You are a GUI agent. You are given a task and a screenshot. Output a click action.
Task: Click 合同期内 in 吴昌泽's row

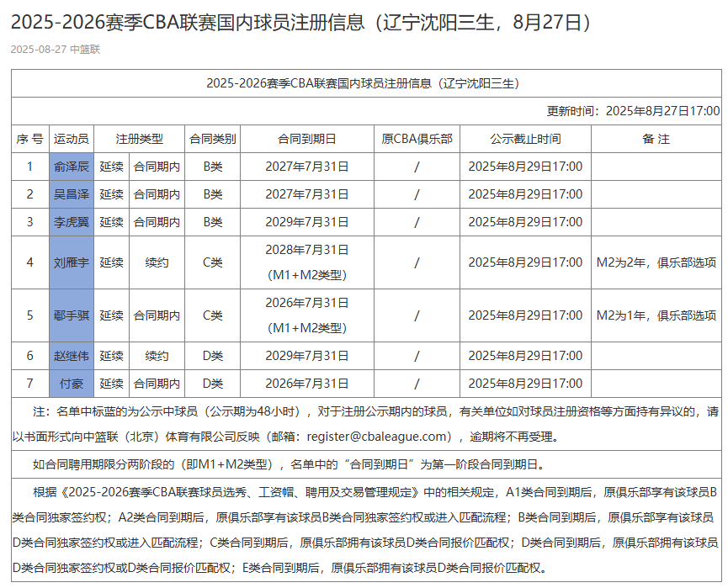click(157, 194)
